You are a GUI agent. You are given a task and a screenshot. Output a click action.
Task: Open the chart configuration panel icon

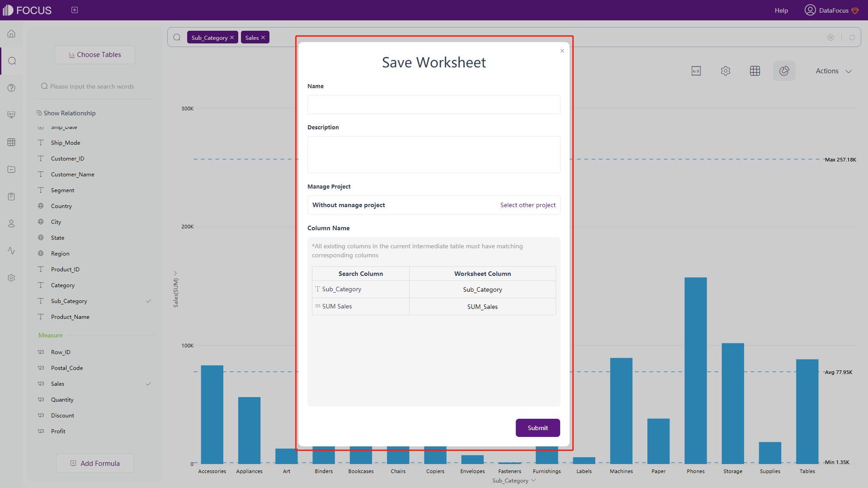pos(696,71)
